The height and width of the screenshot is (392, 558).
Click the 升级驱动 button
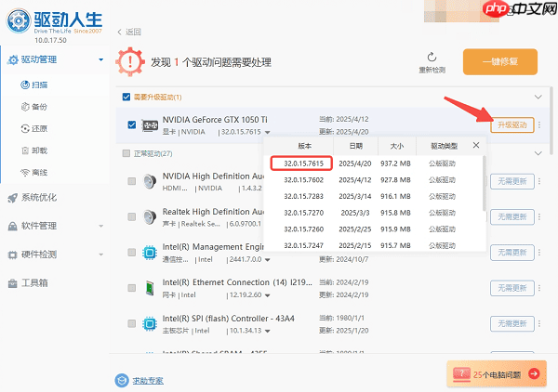click(512, 125)
